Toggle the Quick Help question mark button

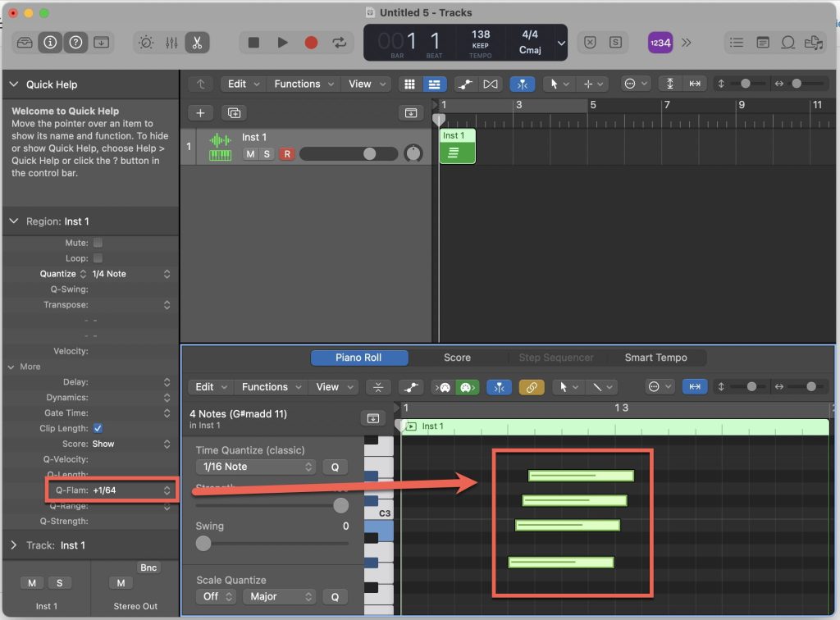click(x=75, y=43)
